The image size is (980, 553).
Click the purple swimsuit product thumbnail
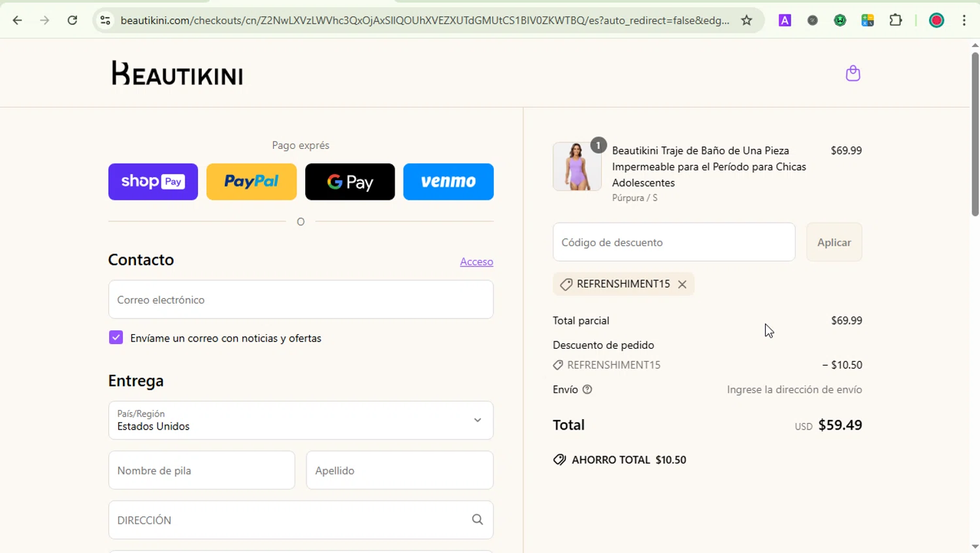pyautogui.click(x=577, y=166)
